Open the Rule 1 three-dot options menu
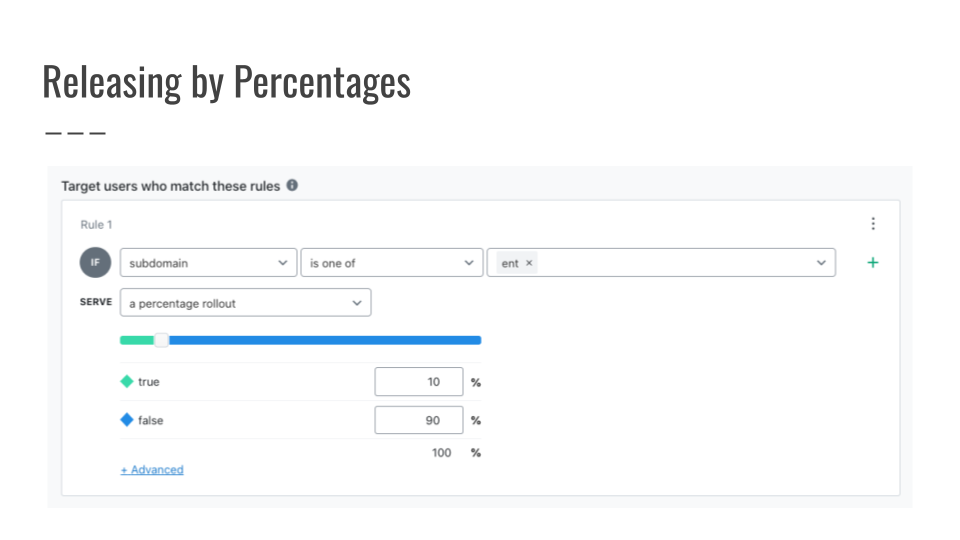The width and height of the screenshot is (960, 540). point(873,223)
